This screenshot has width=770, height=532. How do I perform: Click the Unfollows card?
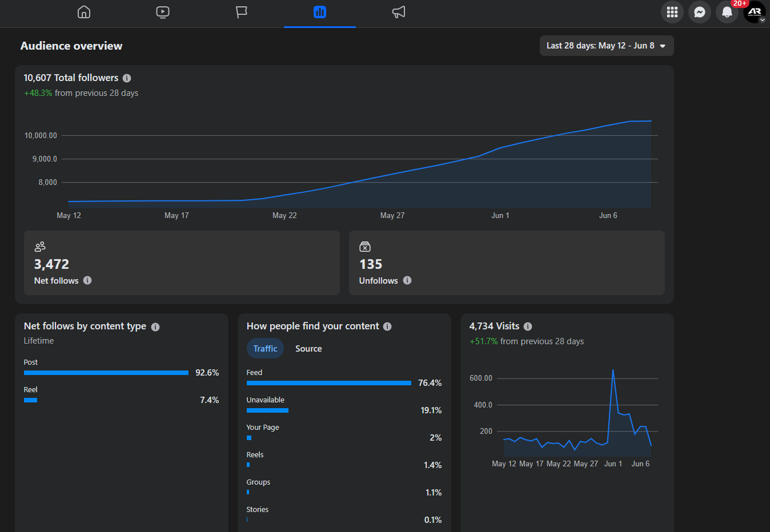(x=507, y=263)
